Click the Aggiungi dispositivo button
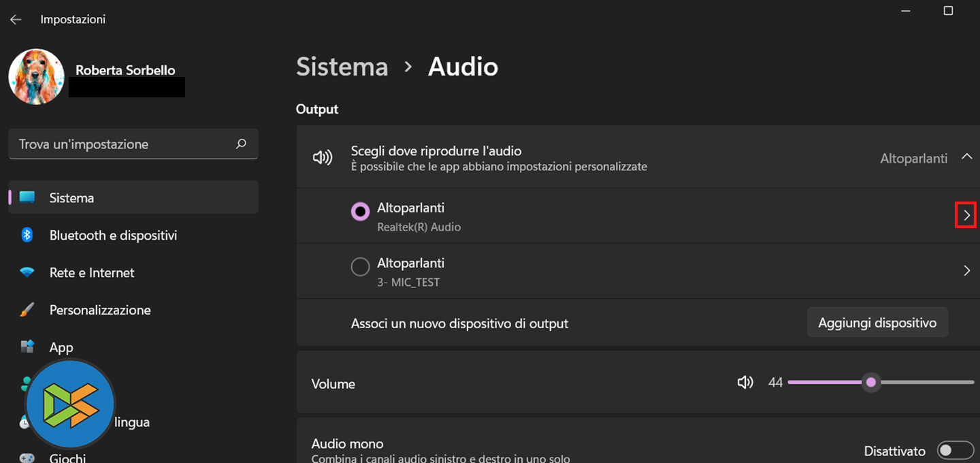Image resolution: width=980 pixels, height=463 pixels. pyautogui.click(x=877, y=323)
